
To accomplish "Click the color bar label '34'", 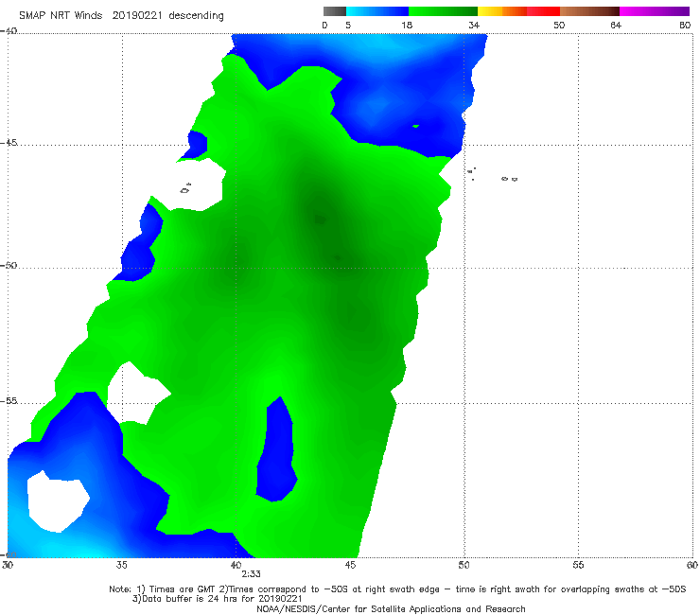I will pyautogui.click(x=474, y=25).
